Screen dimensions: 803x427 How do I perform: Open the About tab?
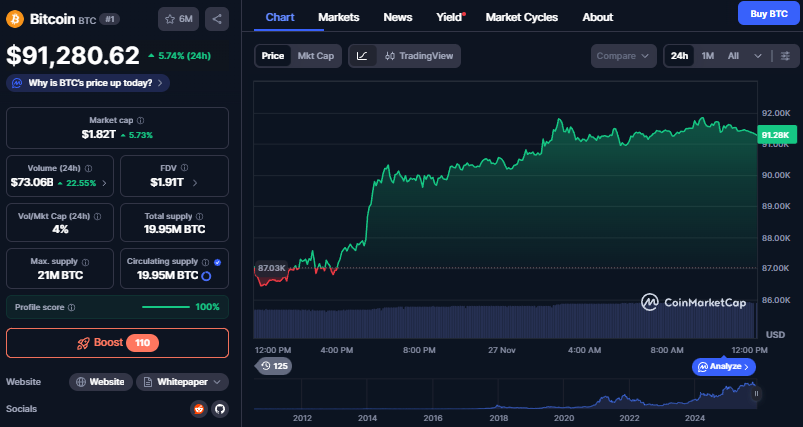coord(598,17)
